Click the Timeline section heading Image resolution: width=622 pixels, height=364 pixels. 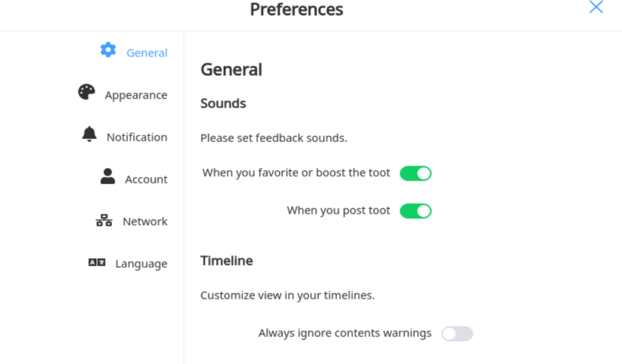(227, 261)
